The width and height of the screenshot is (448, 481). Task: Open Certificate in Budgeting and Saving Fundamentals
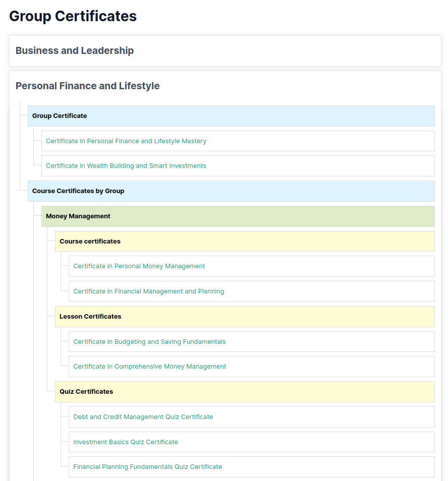[149, 342]
